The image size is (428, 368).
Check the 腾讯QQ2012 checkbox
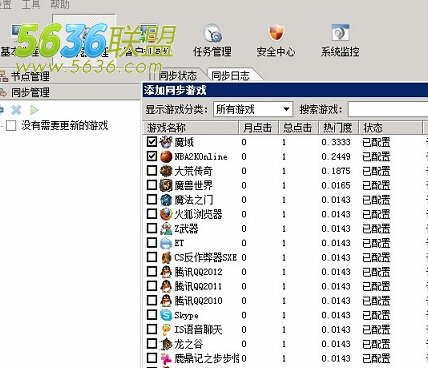click(x=152, y=271)
